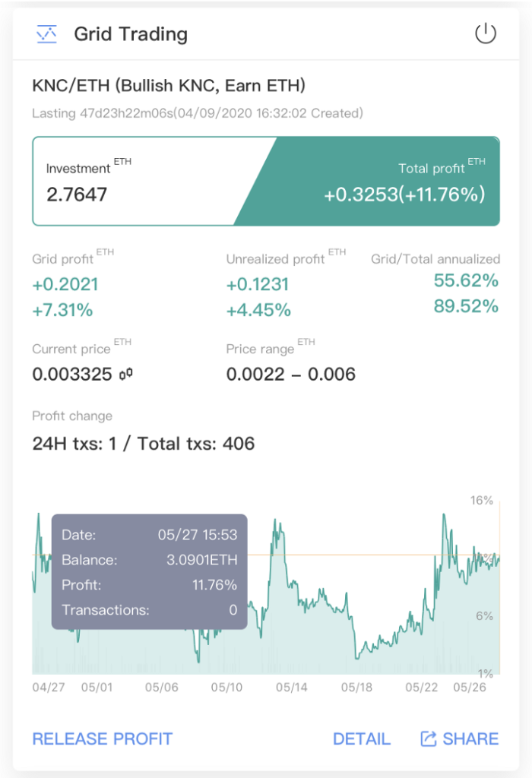This screenshot has height=778, width=532.
Task: Click the KNC/ETH pair title
Action: click(x=169, y=85)
